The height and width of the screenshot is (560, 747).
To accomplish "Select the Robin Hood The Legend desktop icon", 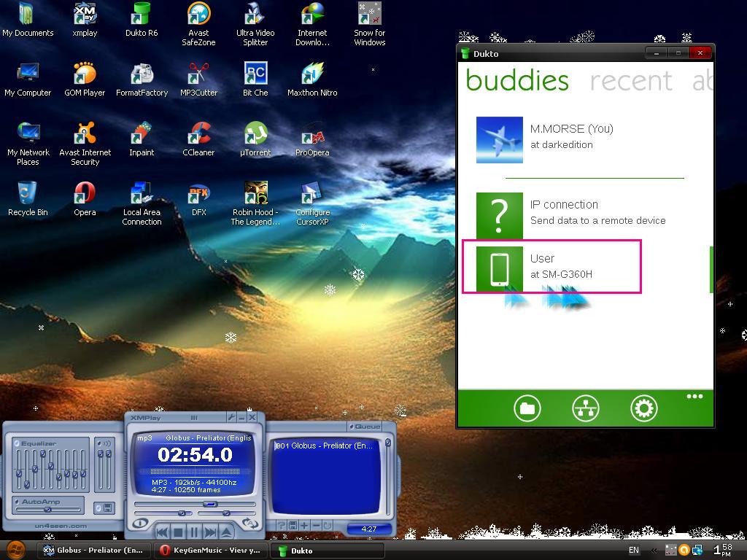I will (x=255, y=203).
